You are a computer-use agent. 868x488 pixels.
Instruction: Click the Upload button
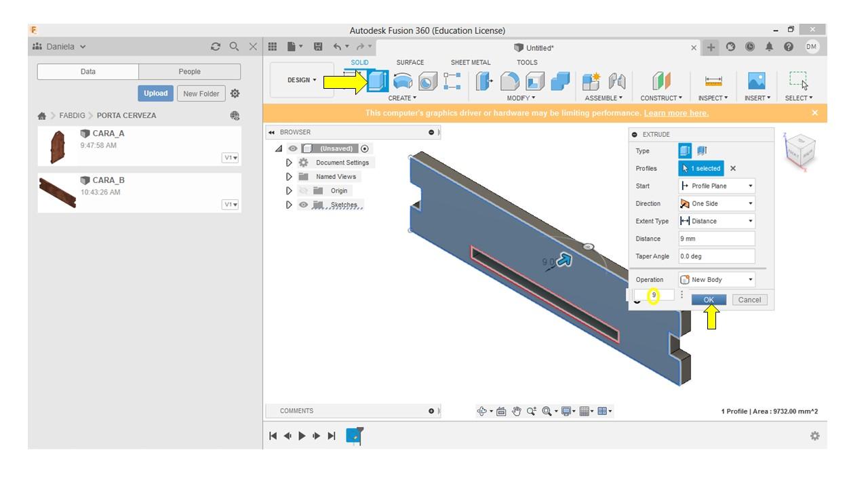pyautogui.click(x=155, y=94)
